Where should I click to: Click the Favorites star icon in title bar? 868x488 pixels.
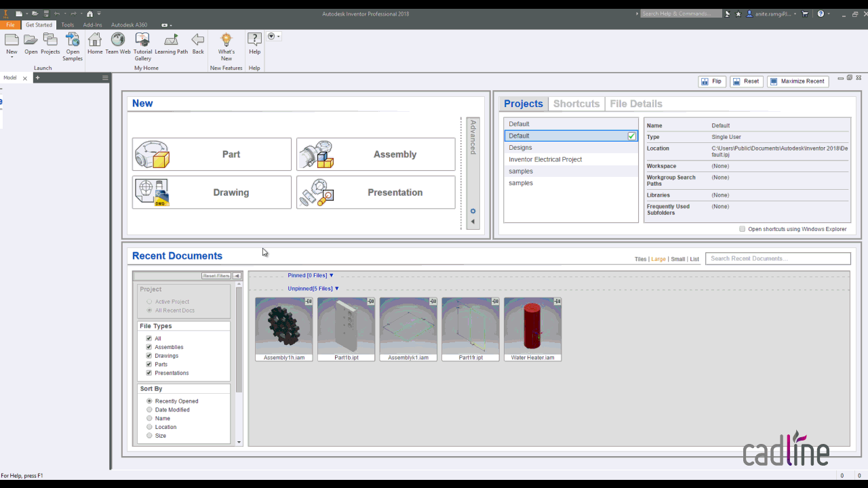[x=738, y=14]
